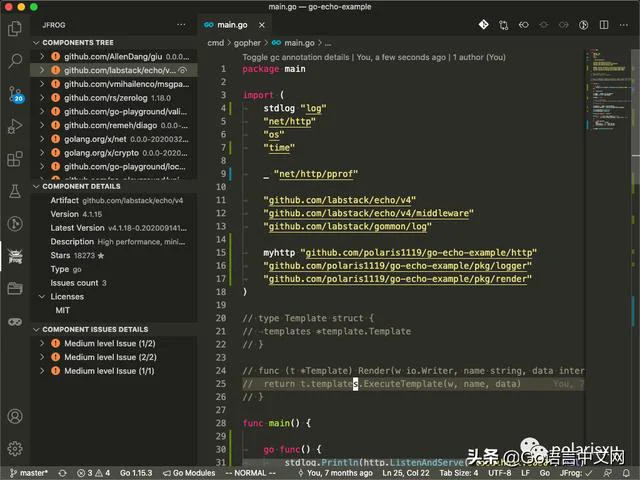Open notifications bell in status bar
640x480 pixels.
click(626, 473)
